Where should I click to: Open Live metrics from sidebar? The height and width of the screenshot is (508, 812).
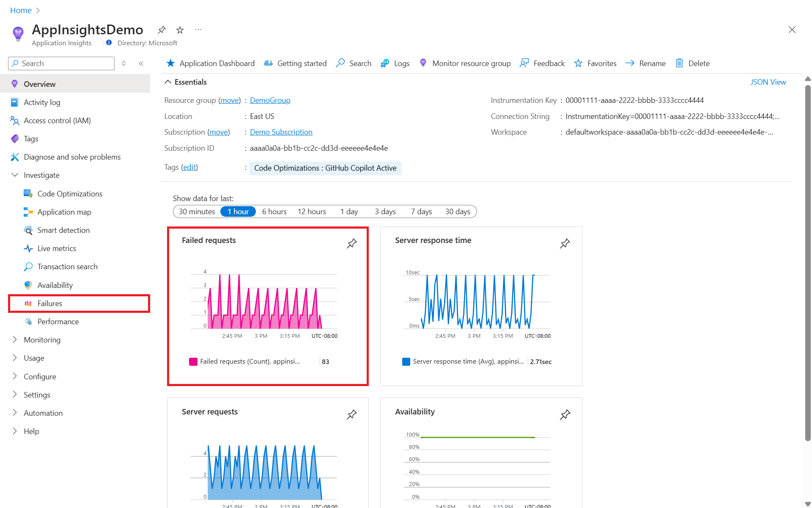point(57,248)
